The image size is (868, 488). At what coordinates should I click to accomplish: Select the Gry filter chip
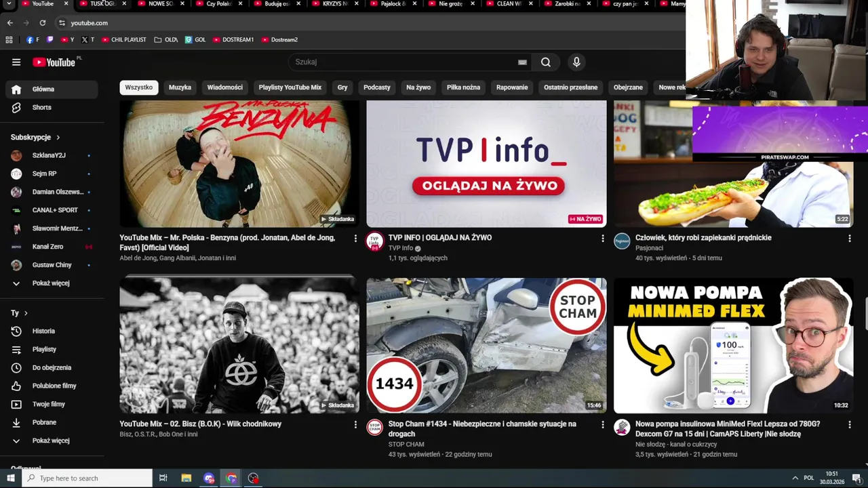click(x=342, y=87)
